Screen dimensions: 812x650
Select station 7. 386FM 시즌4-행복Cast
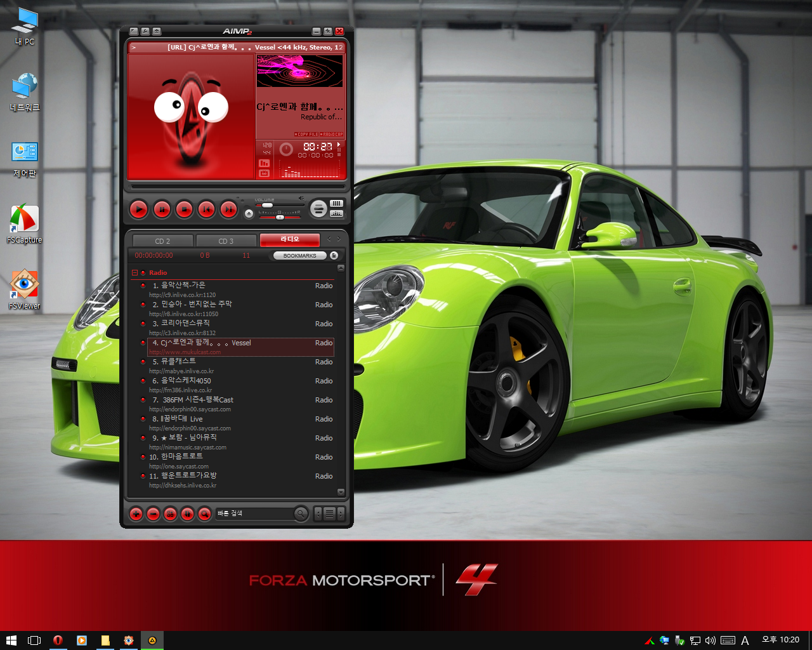(240, 404)
